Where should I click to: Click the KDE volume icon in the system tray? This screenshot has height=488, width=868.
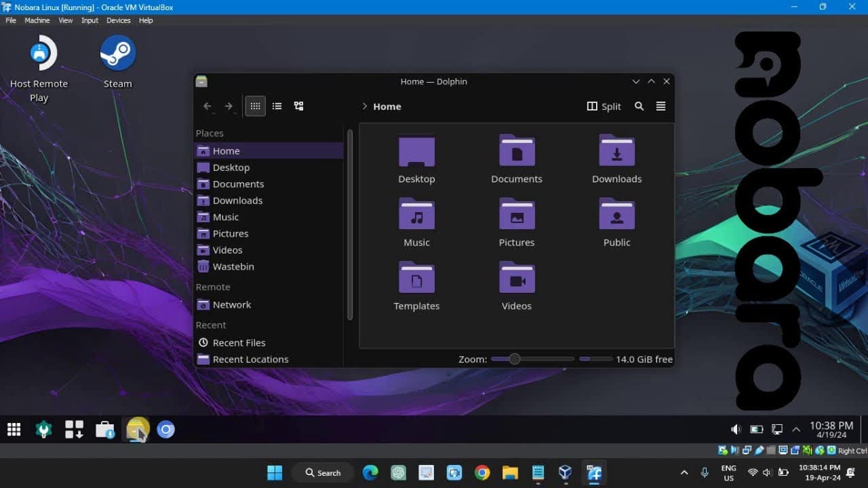(x=735, y=429)
